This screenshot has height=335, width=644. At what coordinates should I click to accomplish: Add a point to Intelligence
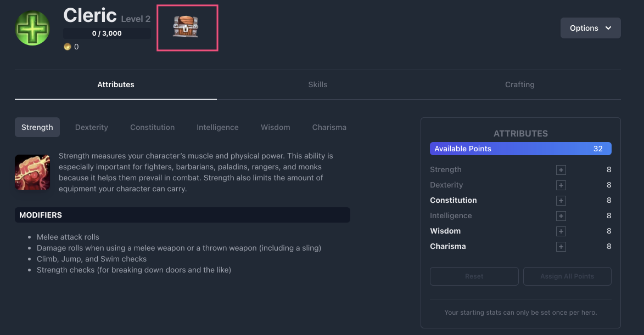[561, 216]
